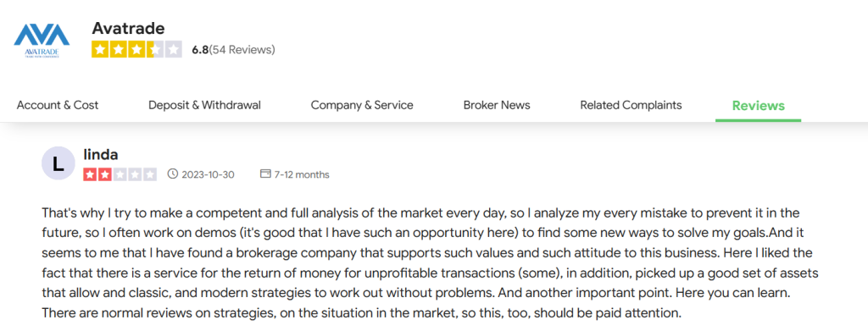Viewport: 868px width, 331px height.
Task: Click the (54 Reviews) count link
Action: pos(242,50)
